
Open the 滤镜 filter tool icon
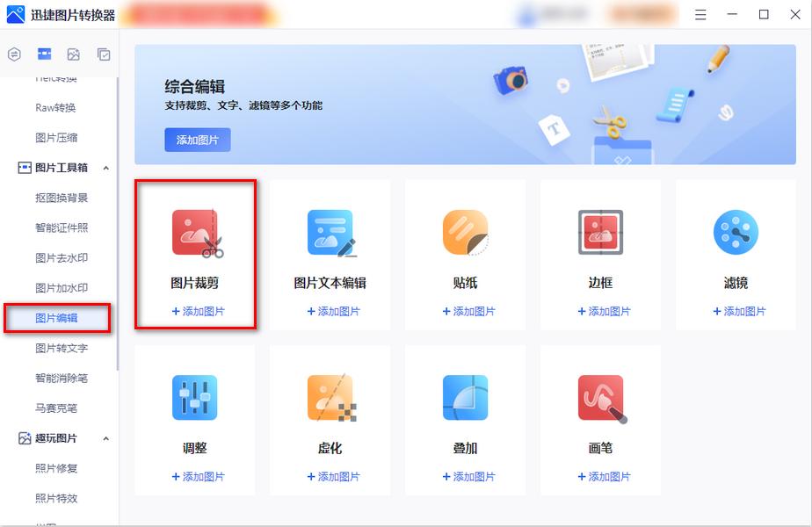734,232
